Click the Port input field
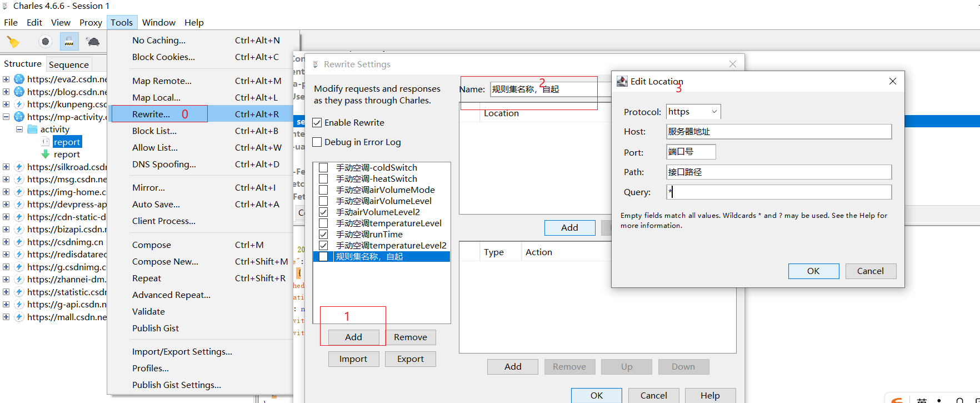The image size is (980, 403). coord(691,151)
